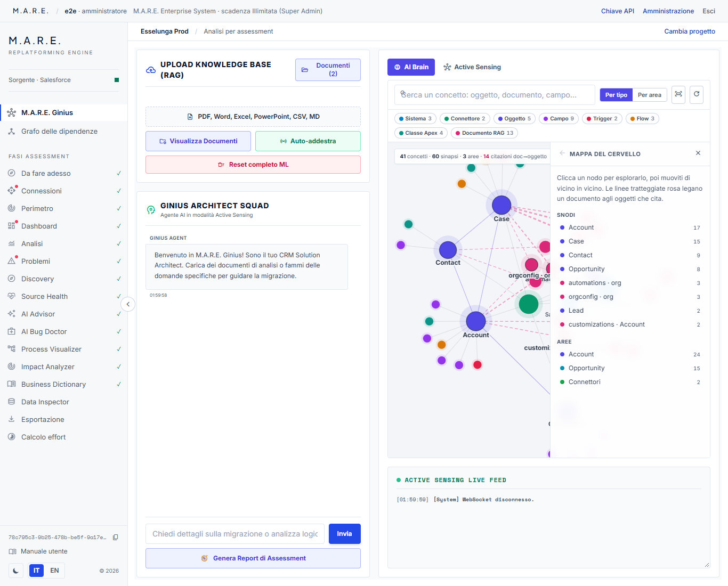Close the Mappa del Cervello panel

698,153
